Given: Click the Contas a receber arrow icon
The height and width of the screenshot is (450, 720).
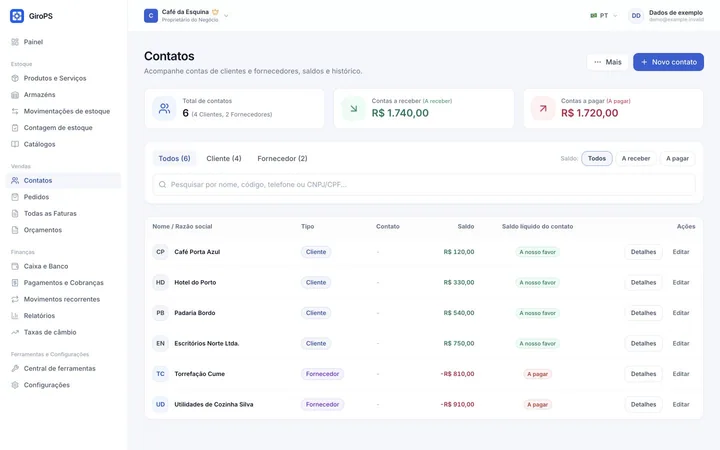Looking at the screenshot, I should 354,108.
